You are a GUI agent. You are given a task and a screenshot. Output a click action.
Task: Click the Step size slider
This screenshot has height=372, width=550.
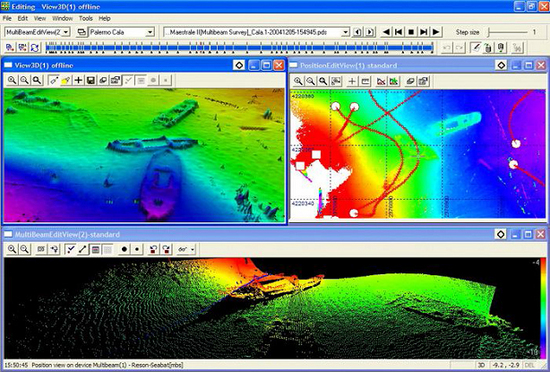pos(507,32)
